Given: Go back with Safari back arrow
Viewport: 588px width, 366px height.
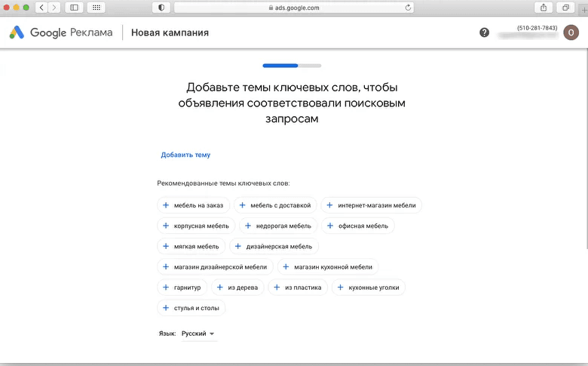Looking at the screenshot, I should [41, 8].
